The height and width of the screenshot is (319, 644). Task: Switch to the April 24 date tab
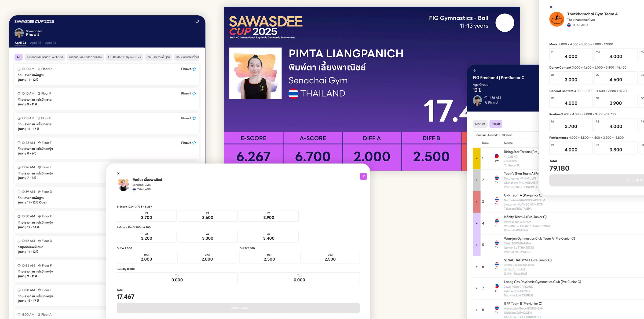[20, 43]
